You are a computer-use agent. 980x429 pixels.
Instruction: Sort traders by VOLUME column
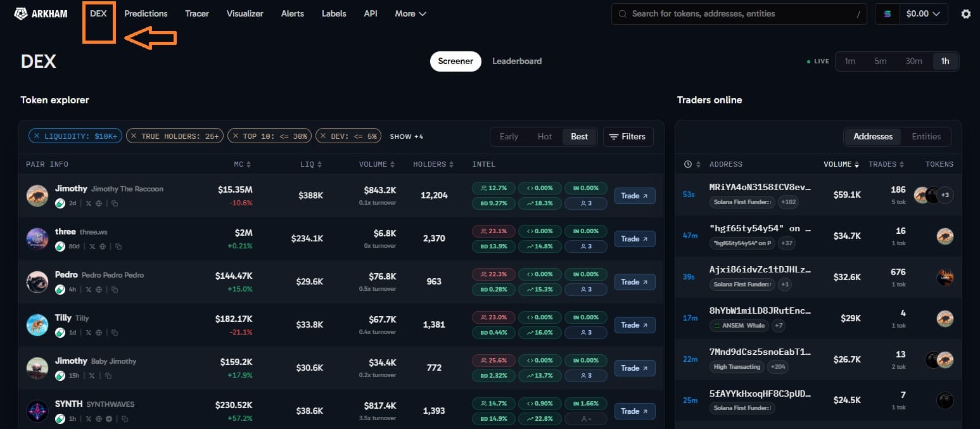pyautogui.click(x=841, y=164)
